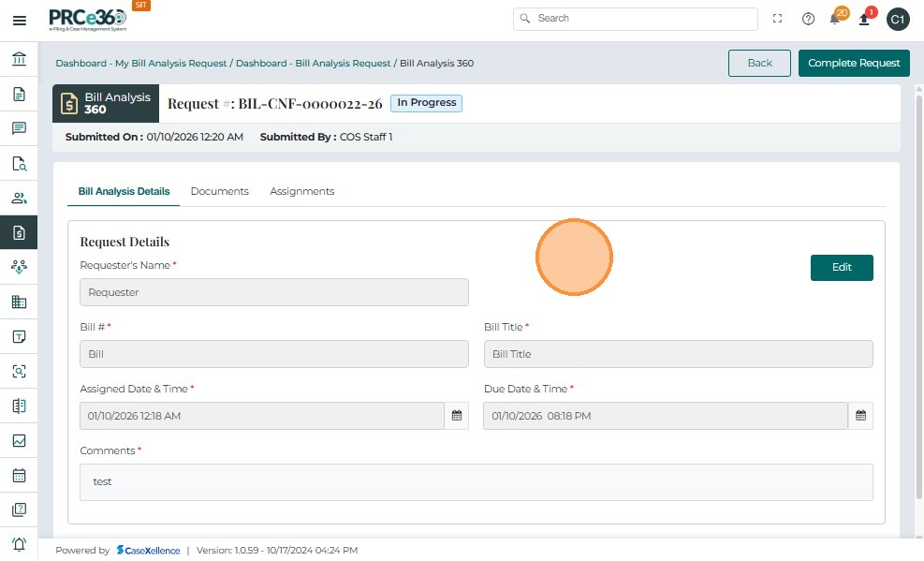Open Due Date calendar picker

[x=860, y=416]
